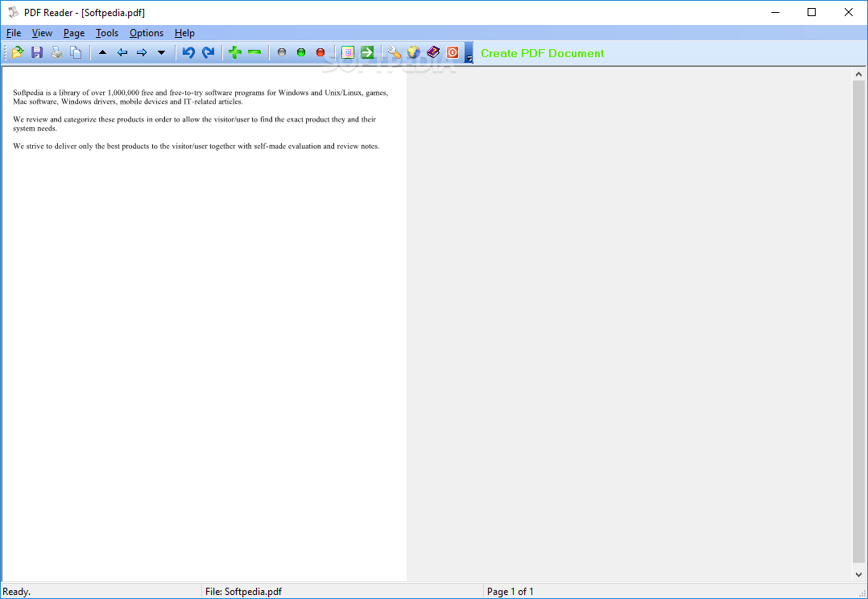Screen dimensions: 868x599
Task: Click the Create PDF Document link
Action: [543, 54]
